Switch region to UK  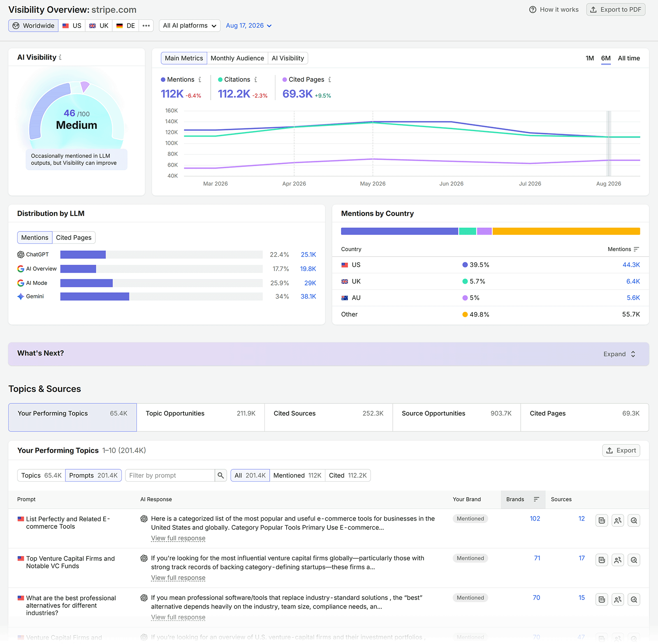pos(99,25)
